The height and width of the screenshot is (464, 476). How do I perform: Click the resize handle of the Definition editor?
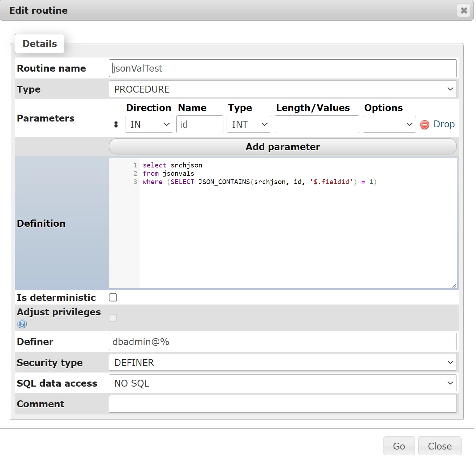pos(454,285)
